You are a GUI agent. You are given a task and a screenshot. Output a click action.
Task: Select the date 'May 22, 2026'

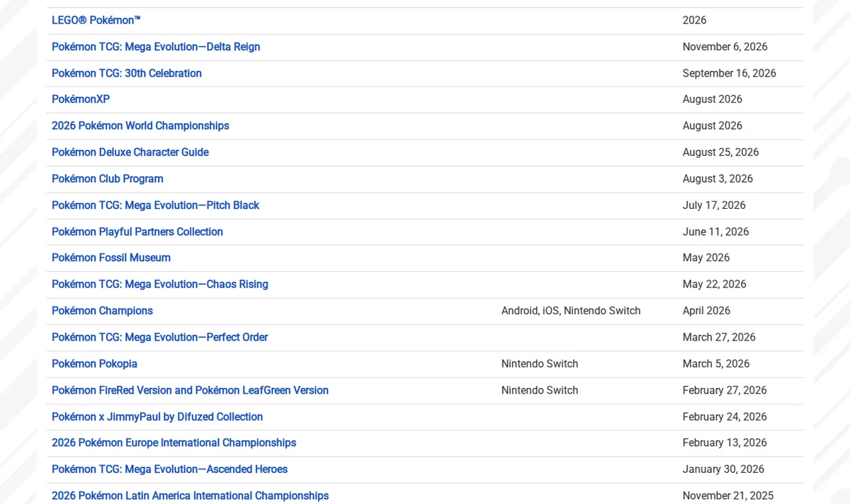pos(715,285)
